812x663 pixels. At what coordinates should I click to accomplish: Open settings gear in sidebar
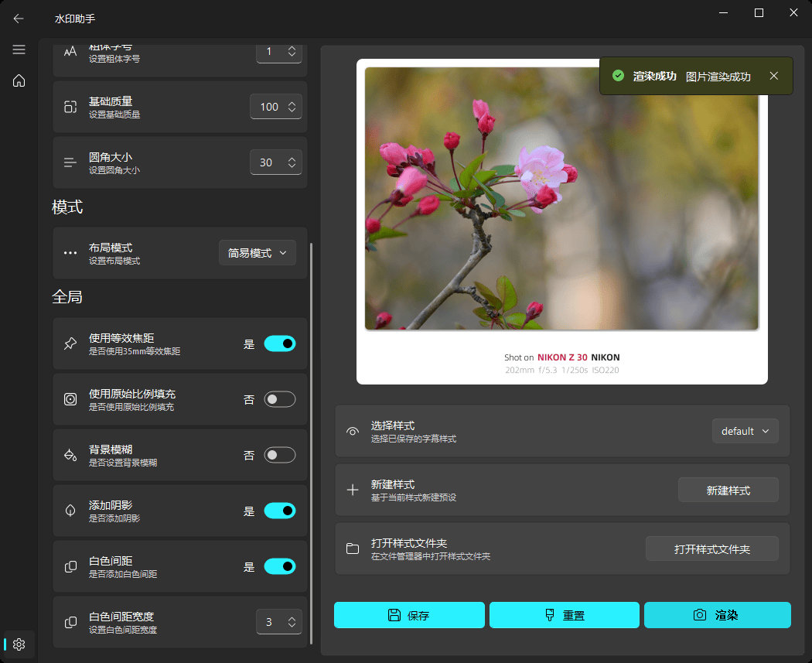(19, 644)
